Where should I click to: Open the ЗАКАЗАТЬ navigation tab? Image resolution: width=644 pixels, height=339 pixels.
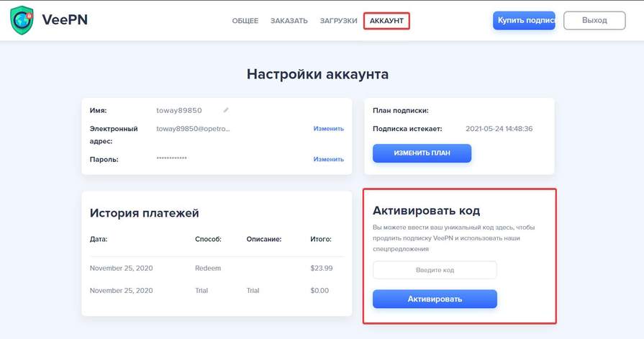point(289,21)
